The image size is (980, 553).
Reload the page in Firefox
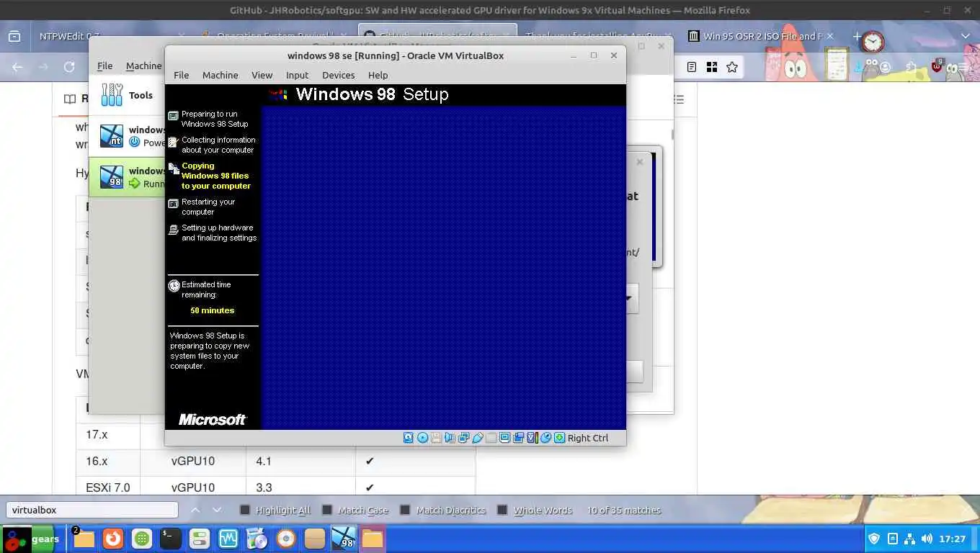pyautogui.click(x=69, y=67)
